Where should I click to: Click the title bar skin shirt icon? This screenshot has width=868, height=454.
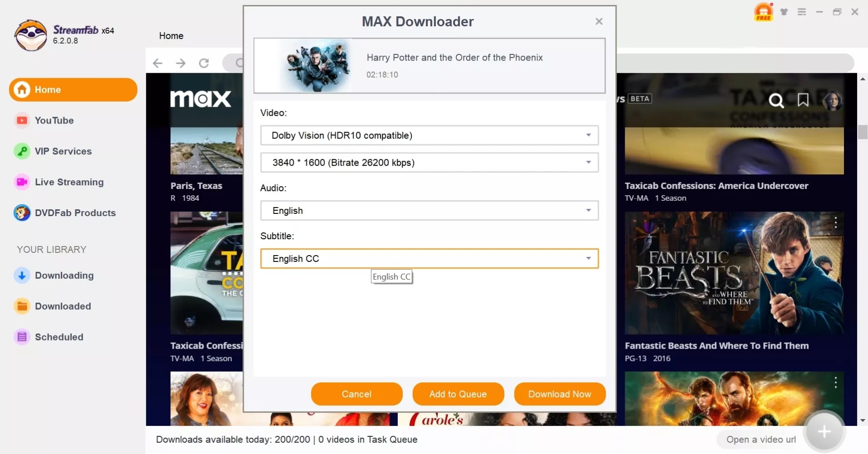784,12
